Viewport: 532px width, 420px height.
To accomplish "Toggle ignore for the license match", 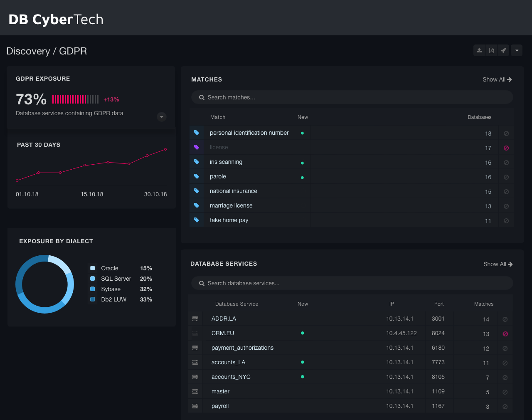I will pos(506,148).
